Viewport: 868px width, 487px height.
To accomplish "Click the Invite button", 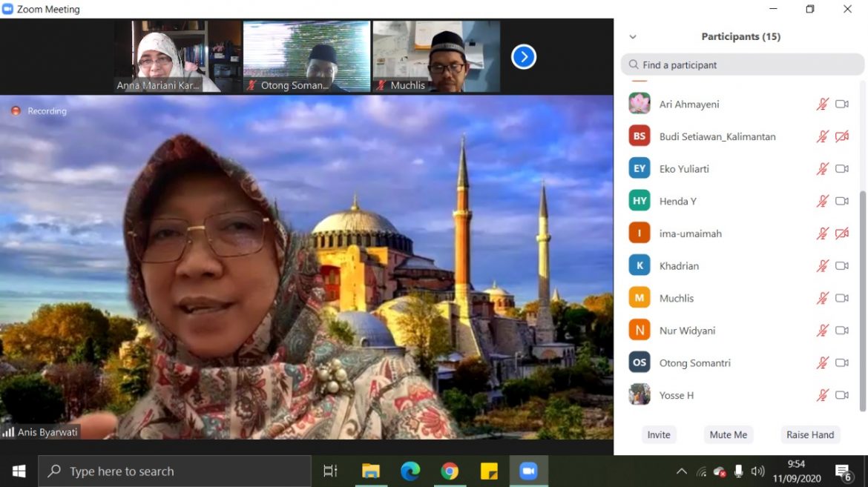I will pos(659,434).
